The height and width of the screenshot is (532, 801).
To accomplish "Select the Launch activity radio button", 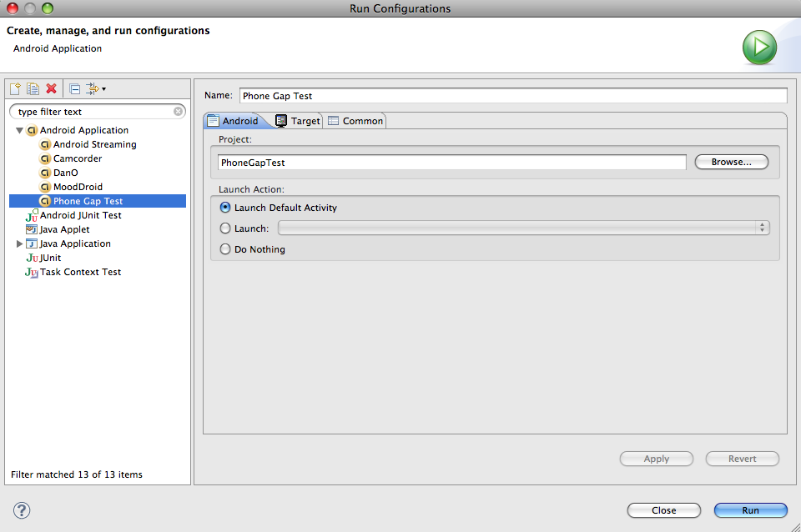I will [224, 228].
